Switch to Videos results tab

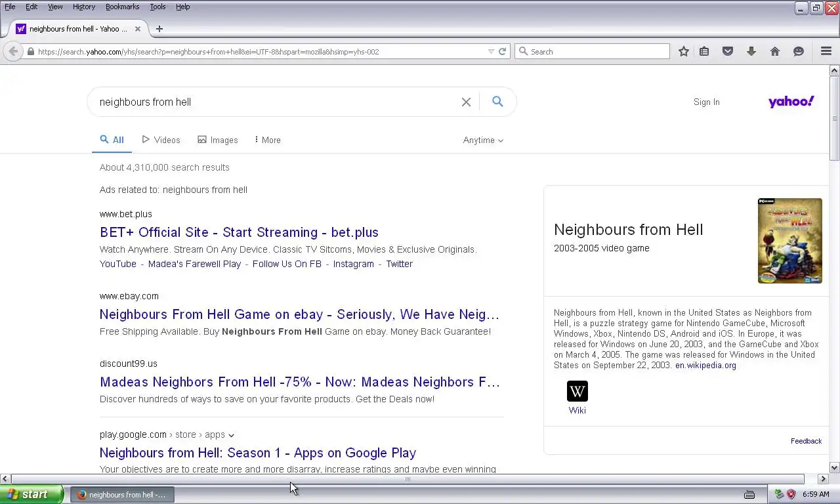pos(161,140)
